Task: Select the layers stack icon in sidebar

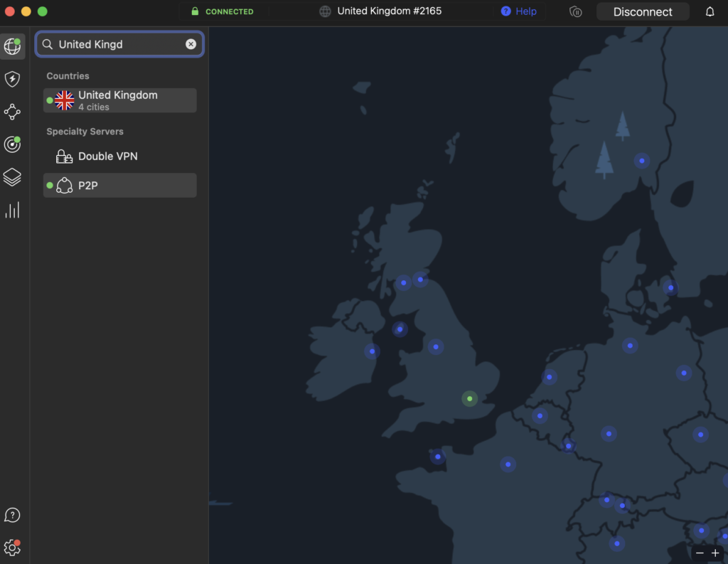Action: tap(12, 177)
